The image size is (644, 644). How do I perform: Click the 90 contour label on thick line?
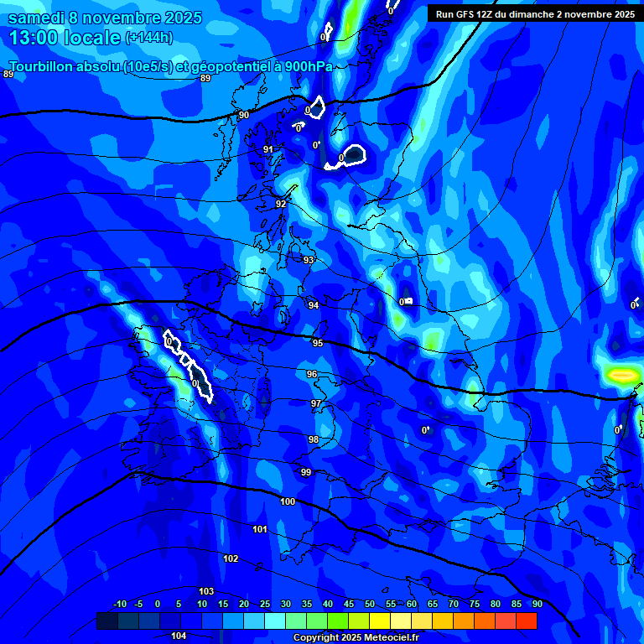tap(244, 115)
